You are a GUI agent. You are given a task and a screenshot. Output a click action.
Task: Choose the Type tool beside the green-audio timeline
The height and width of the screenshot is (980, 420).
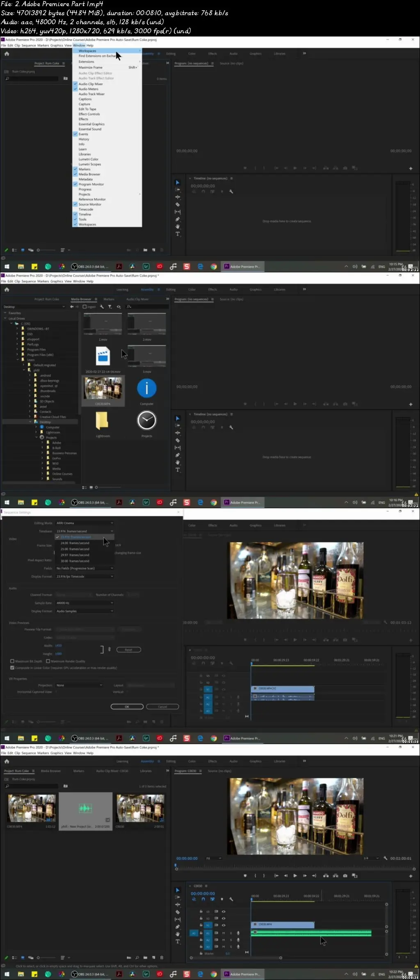coord(178,941)
